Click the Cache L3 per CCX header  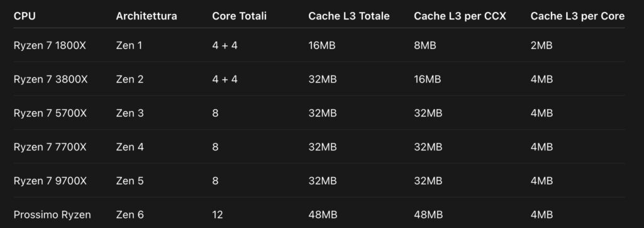pyautogui.click(x=460, y=16)
